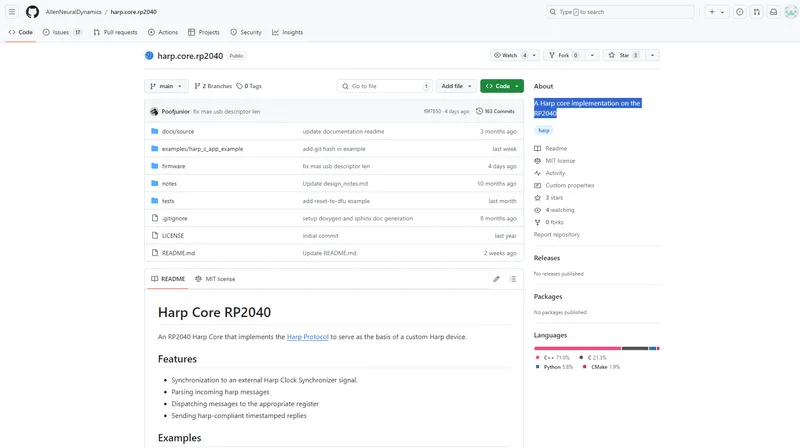Image resolution: width=800 pixels, height=448 pixels.
Task: Open the Projects tab
Action: tap(204, 32)
